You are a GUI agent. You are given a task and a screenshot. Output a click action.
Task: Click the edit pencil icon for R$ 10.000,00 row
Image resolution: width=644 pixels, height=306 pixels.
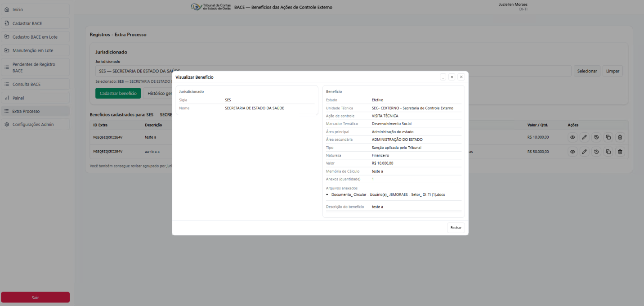[x=584, y=137]
